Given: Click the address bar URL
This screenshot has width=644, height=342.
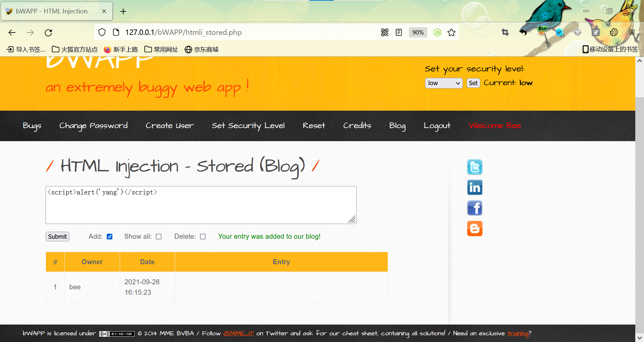Looking at the screenshot, I should 183,33.
